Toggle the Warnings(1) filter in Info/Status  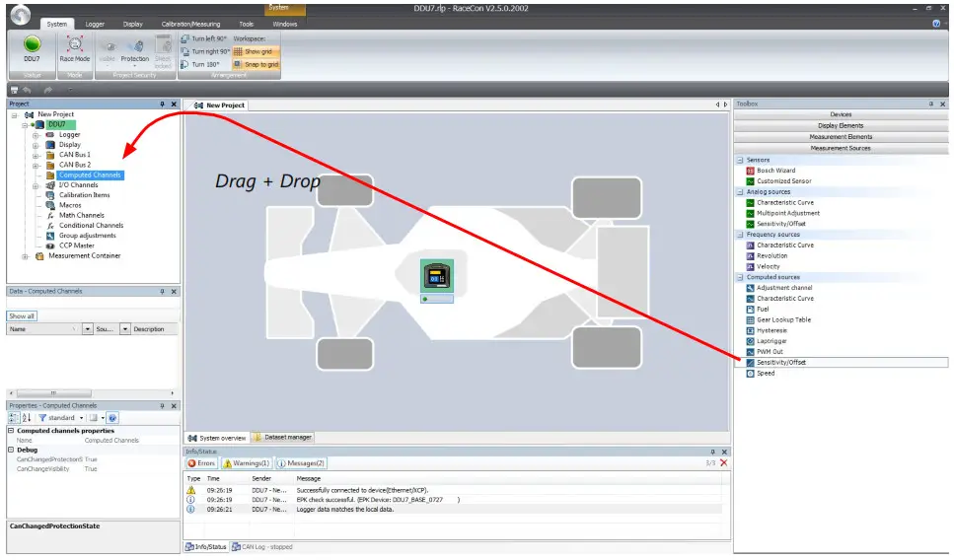246,463
